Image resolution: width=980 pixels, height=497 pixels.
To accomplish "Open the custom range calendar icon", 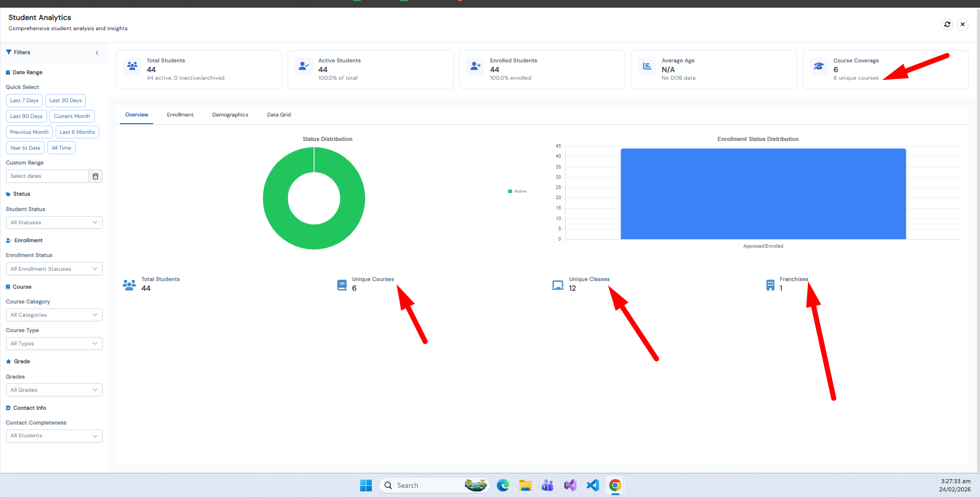I will pyautogui.click(x=95, y=176).
